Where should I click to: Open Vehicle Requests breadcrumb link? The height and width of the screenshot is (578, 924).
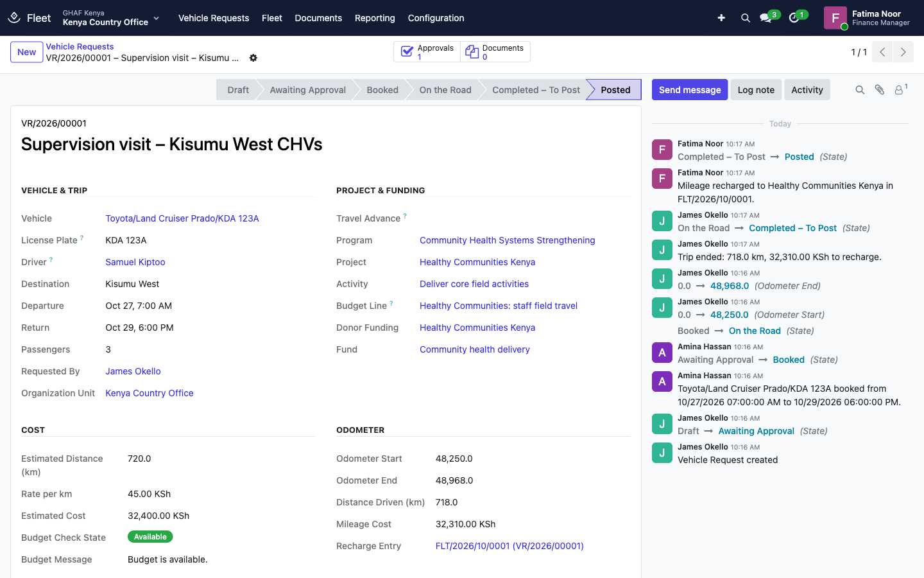80,46
